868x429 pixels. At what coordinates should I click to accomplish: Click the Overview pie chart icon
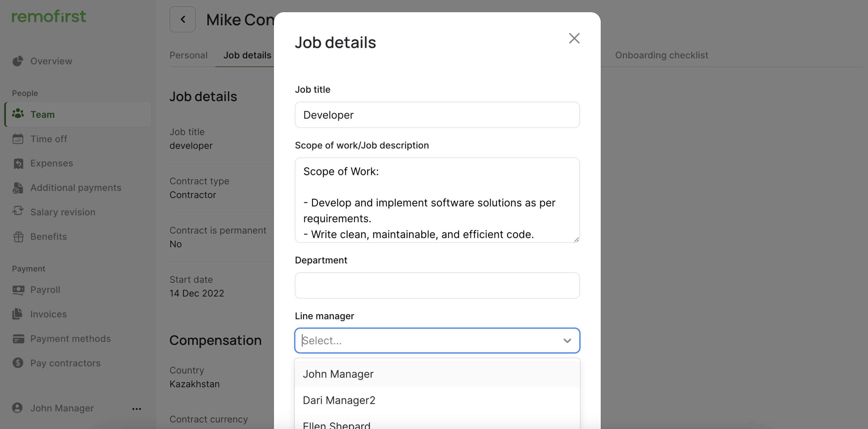[18, 61]
